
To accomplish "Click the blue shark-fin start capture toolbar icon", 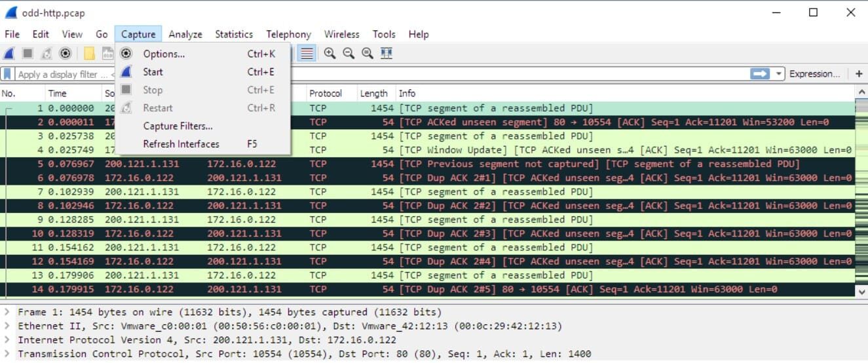I will (x=9, y=54).
